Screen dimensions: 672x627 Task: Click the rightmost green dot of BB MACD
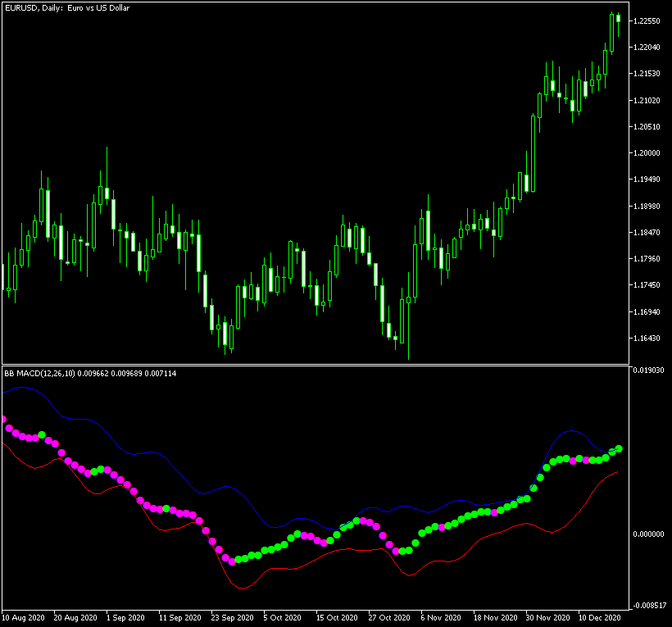619,448
